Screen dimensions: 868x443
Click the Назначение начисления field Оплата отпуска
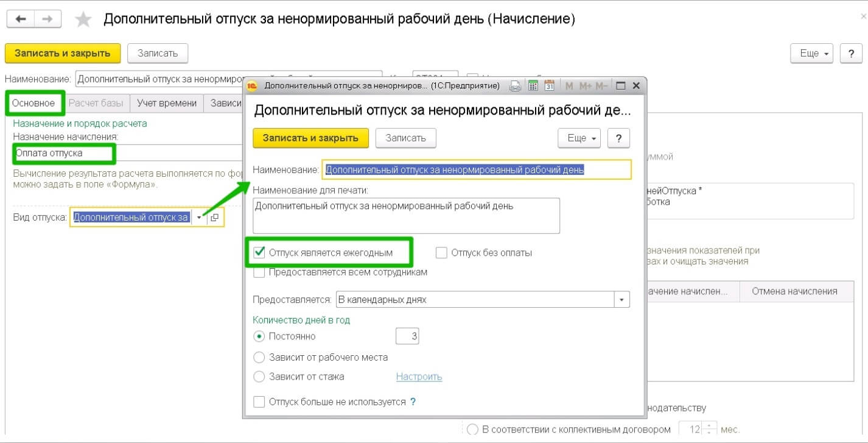[x=128, y=153]
